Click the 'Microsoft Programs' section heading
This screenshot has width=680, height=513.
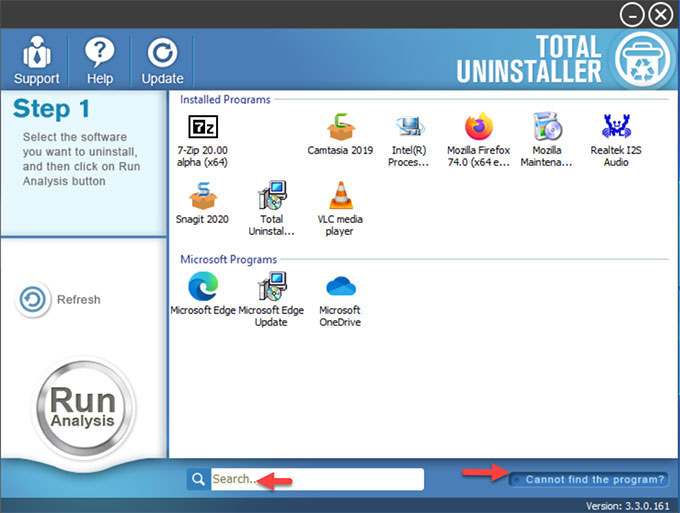229,259
